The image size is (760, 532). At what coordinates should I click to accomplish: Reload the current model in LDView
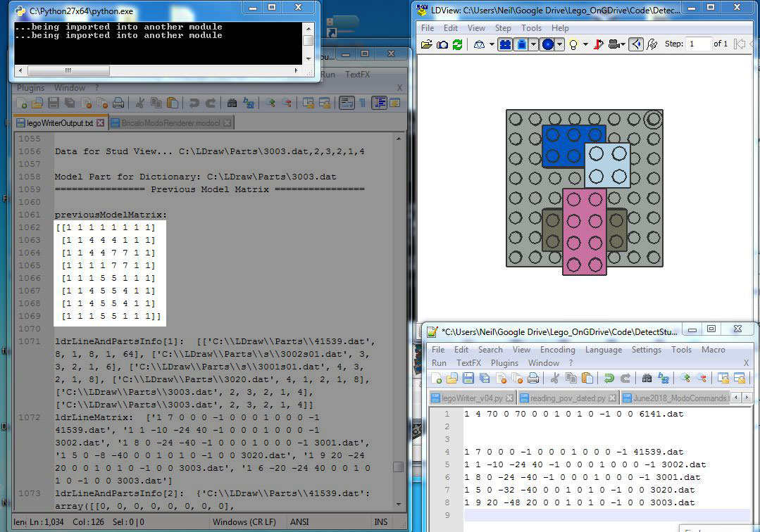(x=456, y=44)
